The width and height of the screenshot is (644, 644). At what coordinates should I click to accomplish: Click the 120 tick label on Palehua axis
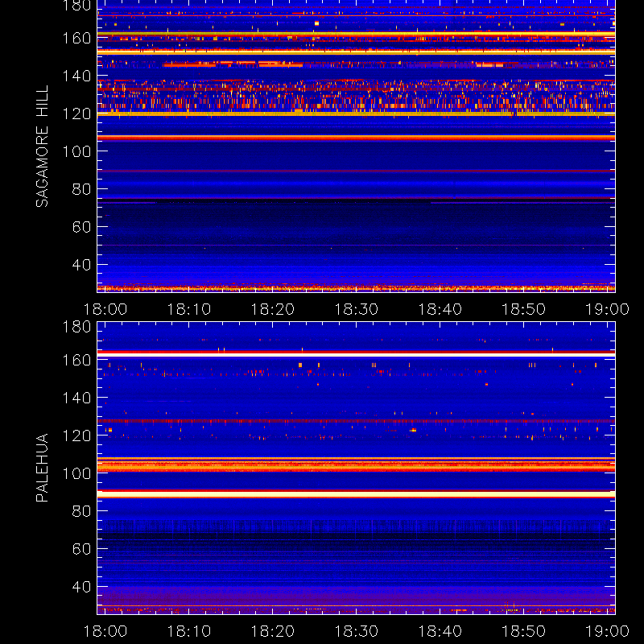[76, 436]
